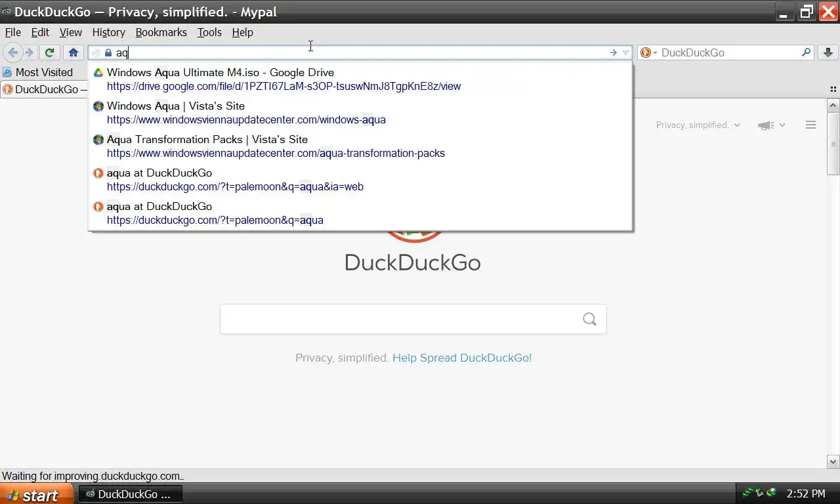840x504 pixels.
Task: Click the Go arrow in the address bar
Action: [614, 52]
